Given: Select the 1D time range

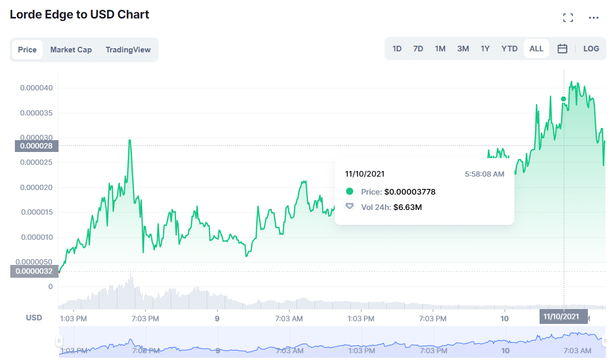Looking at the screenshot, I should [397, 48].
